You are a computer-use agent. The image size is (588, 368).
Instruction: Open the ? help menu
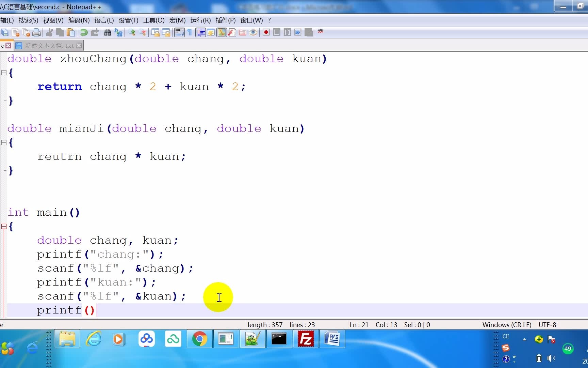point(269,20)
